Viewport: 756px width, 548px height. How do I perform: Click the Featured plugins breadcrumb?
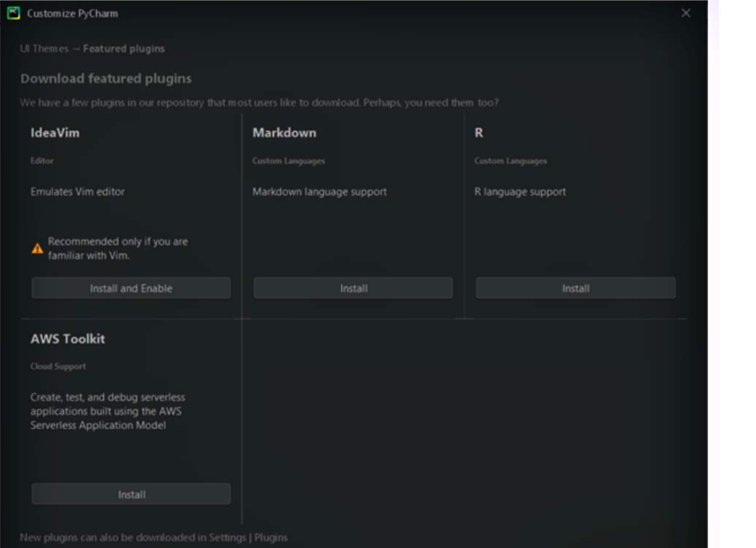pos(124,49)
